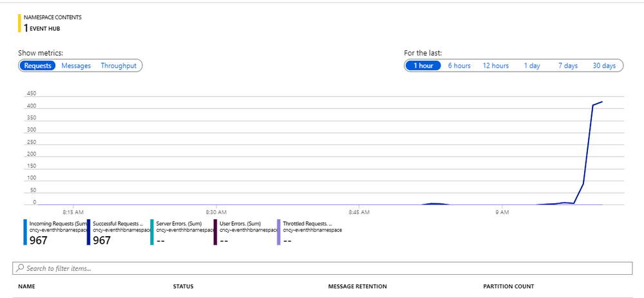Sort by the NAME column header
This screenshot has height=298, width=644.
point(26,286)
